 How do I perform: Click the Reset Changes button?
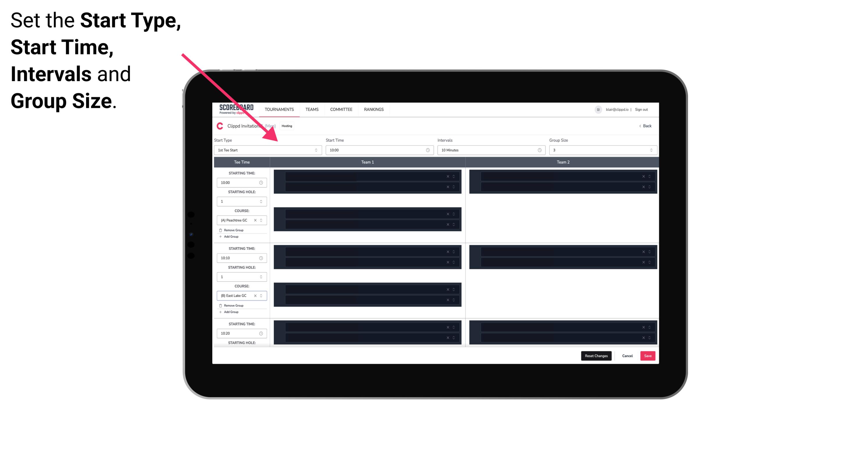596,355
